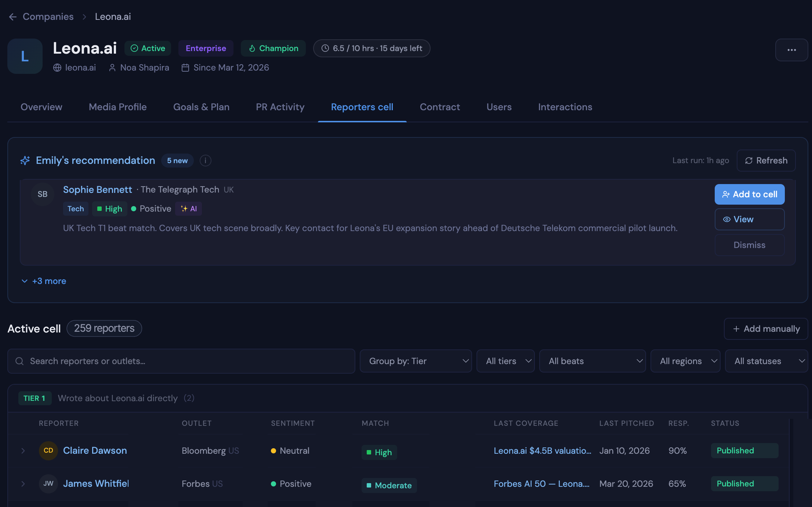Click the person icon beside Noa Shapira
812x507 pixels.
[112, 68]
